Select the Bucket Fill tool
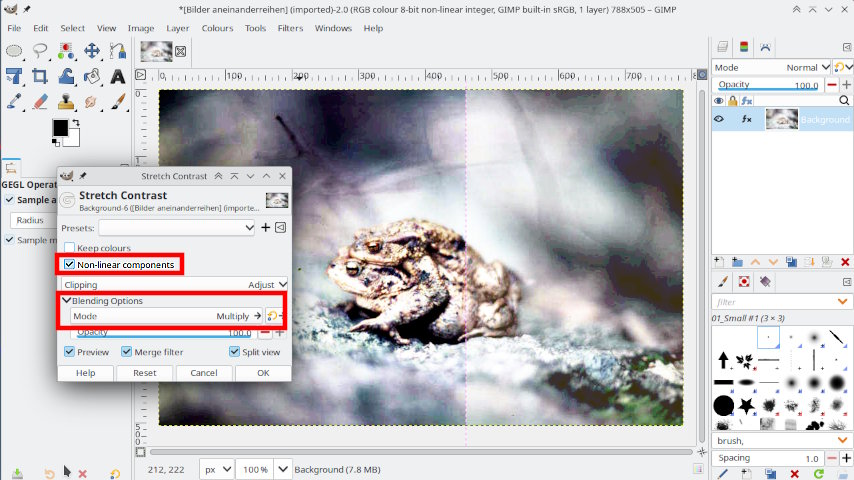The image size is (854, 480). point(92,76)
